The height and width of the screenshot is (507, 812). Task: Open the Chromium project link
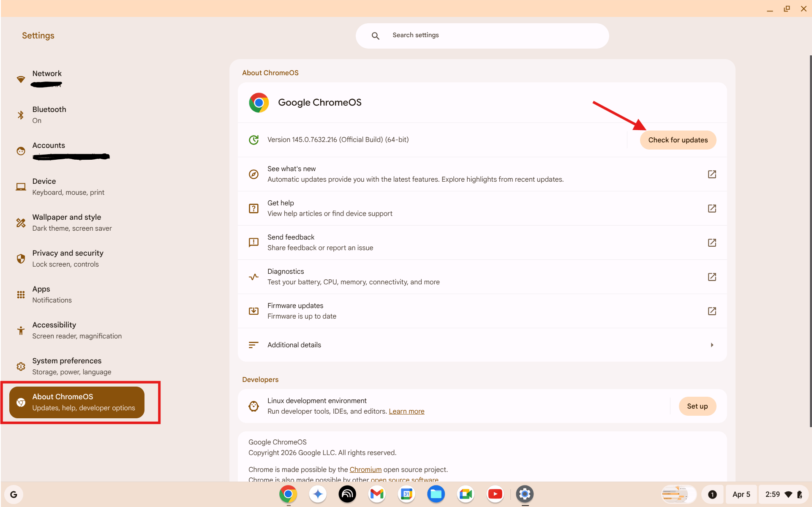tap(365, 469)
